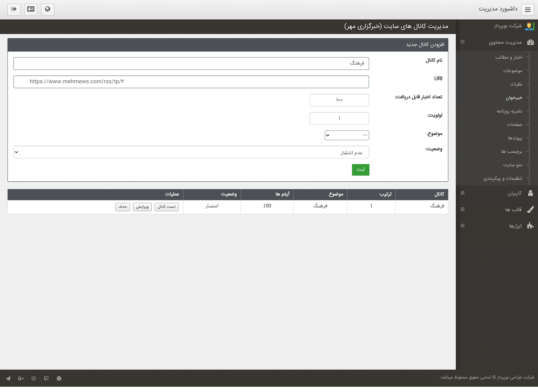Open the Telegram paper plane footer icon
Screen dimensions: 538x392
pyautogui.click(x=8, y=378)
